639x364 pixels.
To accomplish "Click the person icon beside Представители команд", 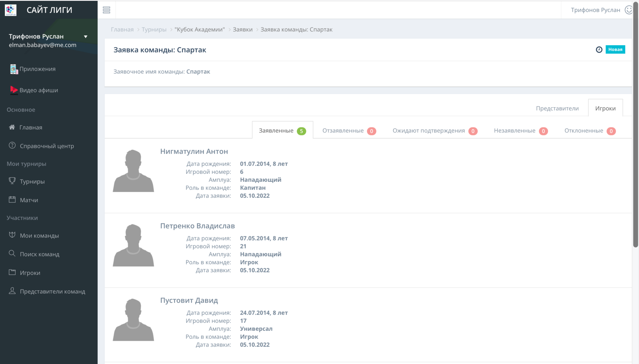I will pyautogui.click(x=12, y=291).
